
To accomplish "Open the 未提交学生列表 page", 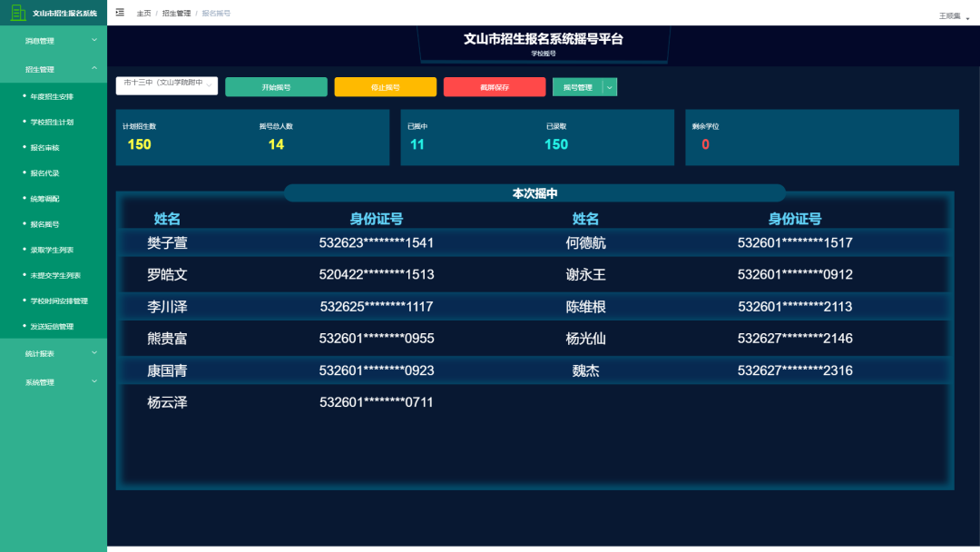I will (x=56, y=275).
